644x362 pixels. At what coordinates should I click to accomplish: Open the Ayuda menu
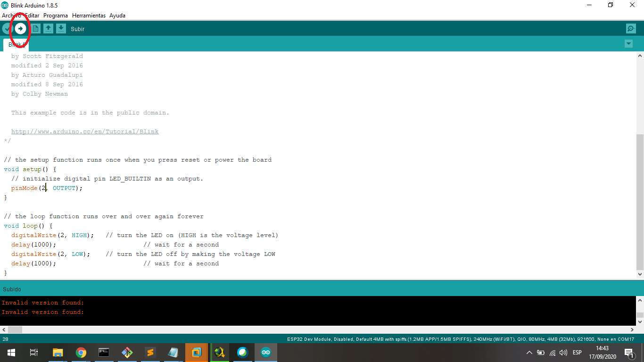tap(117, 16)
